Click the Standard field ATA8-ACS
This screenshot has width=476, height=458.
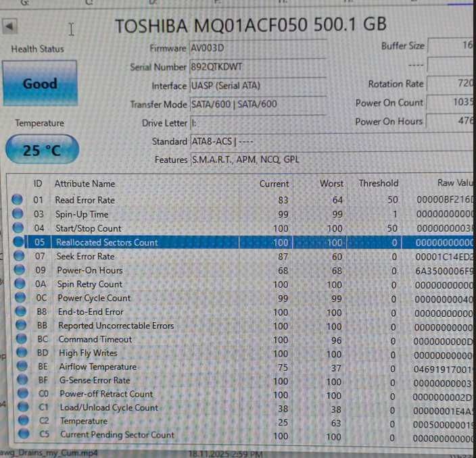tap(331, 142)
